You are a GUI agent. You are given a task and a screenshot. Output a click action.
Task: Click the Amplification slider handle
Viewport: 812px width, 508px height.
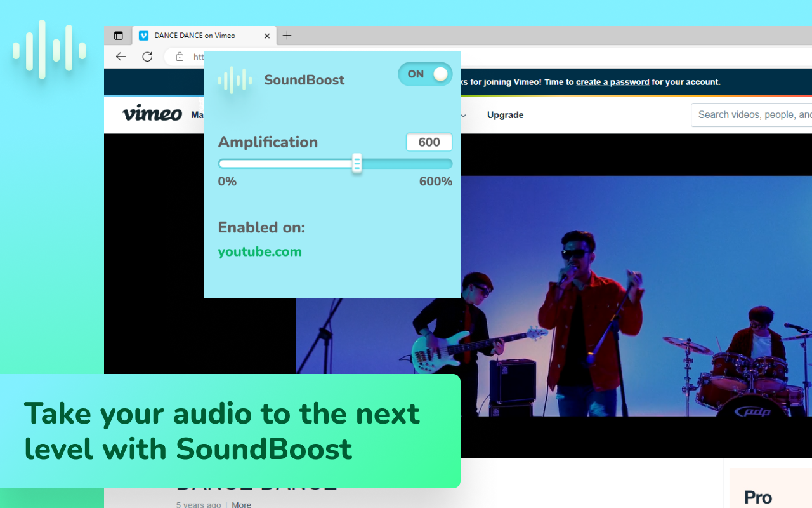pos(357,163)
